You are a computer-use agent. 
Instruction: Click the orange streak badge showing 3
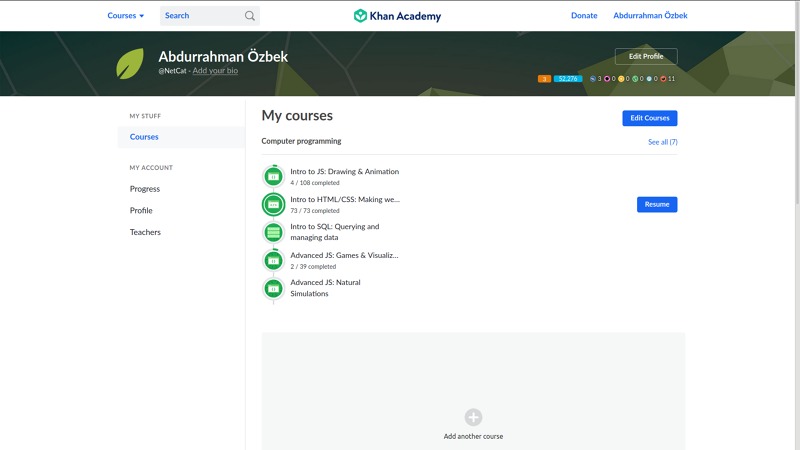point(544,79)
